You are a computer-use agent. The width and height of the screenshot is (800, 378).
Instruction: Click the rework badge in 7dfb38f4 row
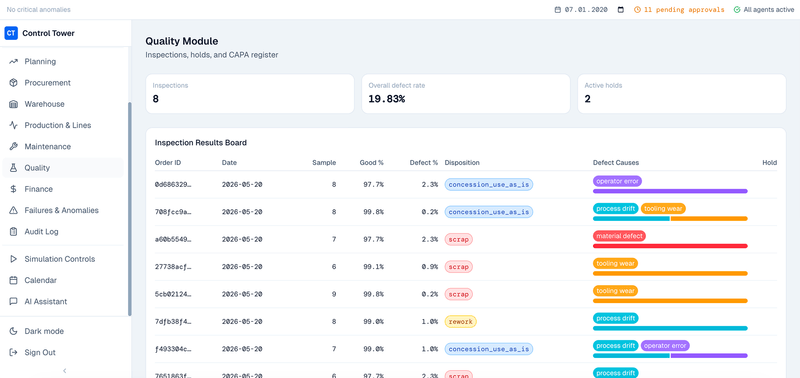461,322
